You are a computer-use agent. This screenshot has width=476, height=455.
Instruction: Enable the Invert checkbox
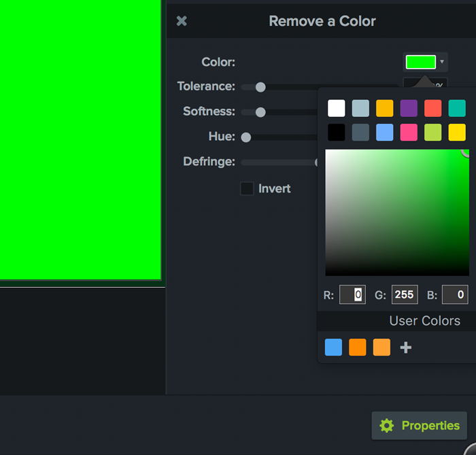[x=247, y=188]
